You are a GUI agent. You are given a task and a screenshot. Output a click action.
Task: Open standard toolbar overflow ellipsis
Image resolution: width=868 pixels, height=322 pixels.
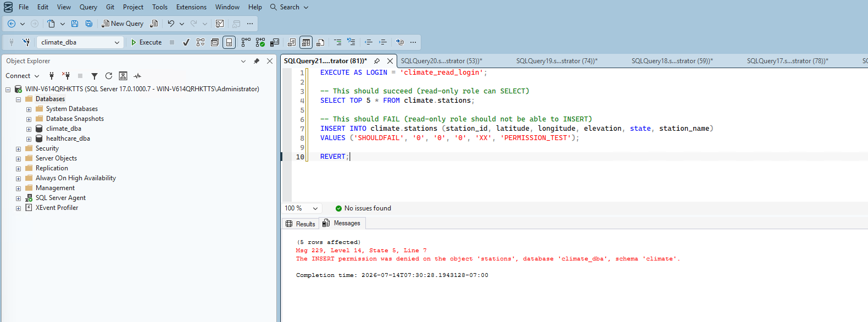coord(250,24)
